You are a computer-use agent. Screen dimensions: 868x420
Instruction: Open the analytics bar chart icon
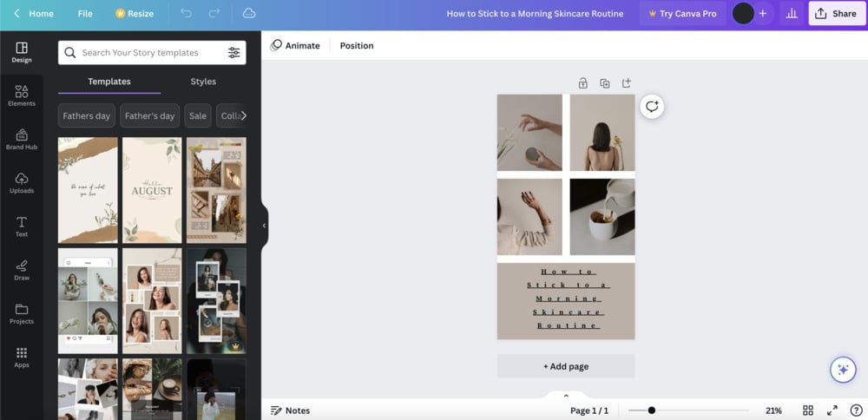pyautogui.click(x=792, y=13)
